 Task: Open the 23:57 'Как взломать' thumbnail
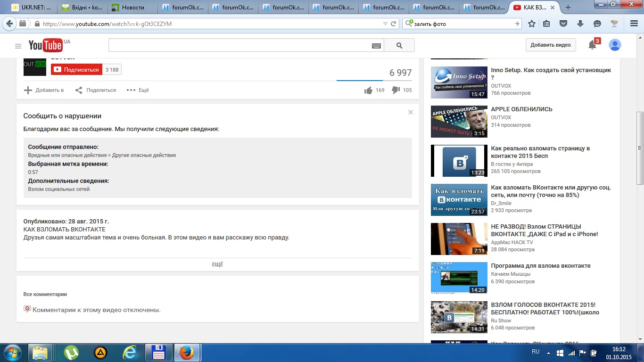coord(459,200)
